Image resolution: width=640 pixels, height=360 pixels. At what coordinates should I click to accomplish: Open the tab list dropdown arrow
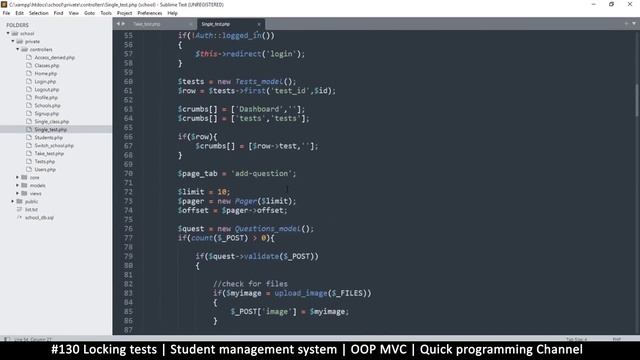point(634,24)
